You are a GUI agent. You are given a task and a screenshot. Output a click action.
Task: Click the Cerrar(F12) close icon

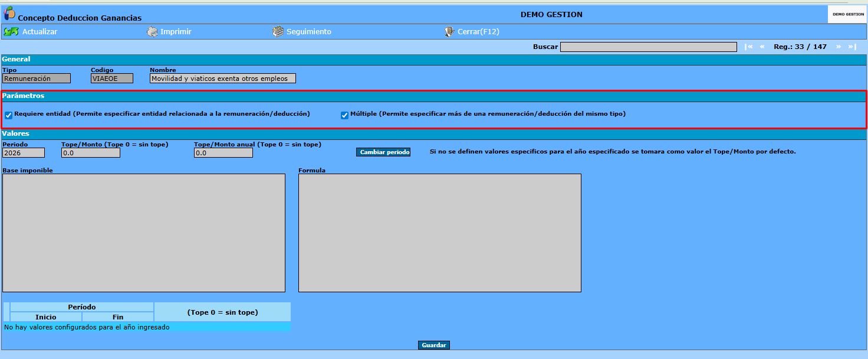449,32
